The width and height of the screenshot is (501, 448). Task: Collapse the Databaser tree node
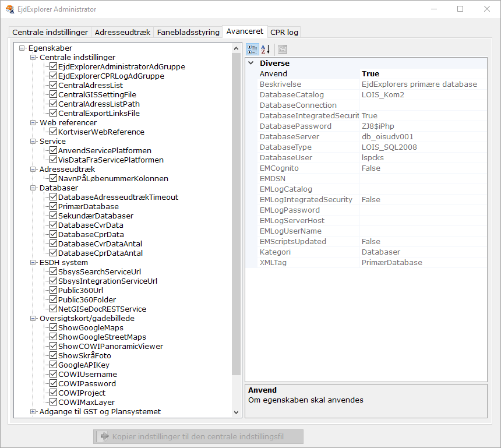click(x=33, y=188)
